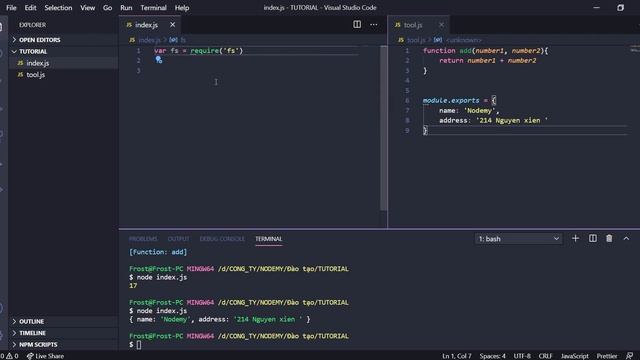Open More Actions menu for index.js editor

pos(373,24)
